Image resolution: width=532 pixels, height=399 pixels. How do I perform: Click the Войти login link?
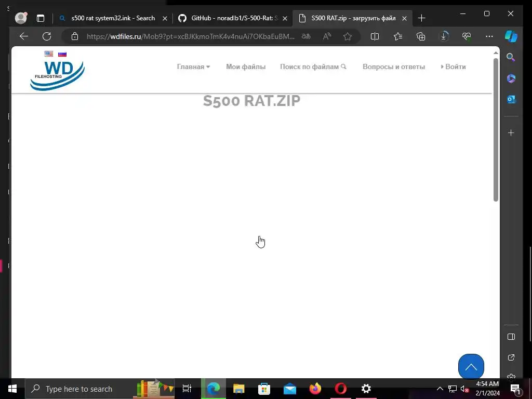click(453, 67)
